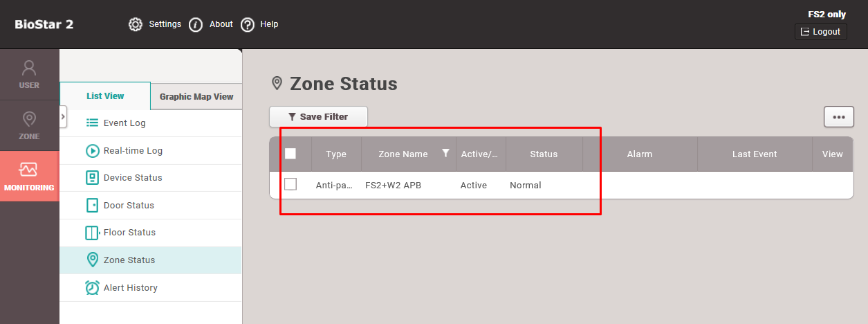Open the Settings gear icon
The image size is (868, 324).
[x=136, y=24]
